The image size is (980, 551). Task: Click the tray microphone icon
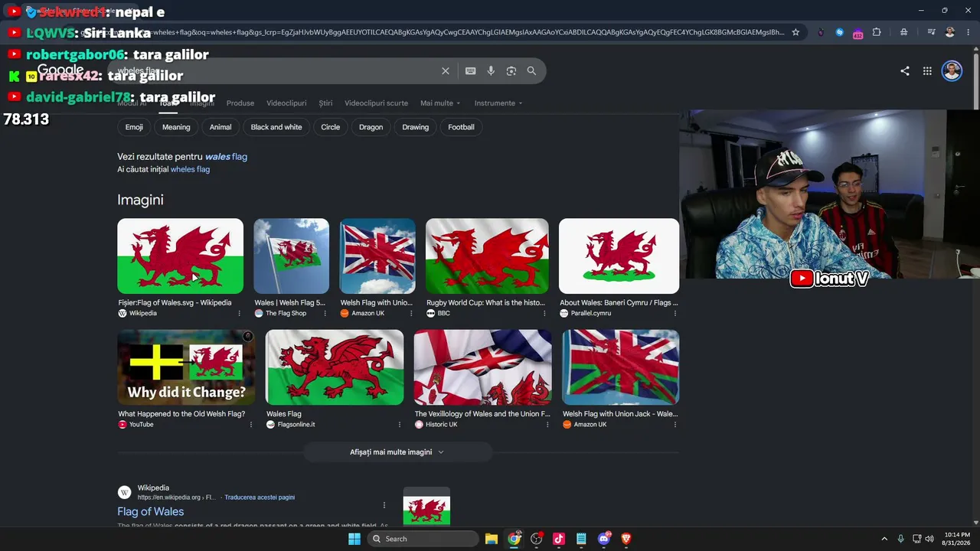[x=901, y=539]
